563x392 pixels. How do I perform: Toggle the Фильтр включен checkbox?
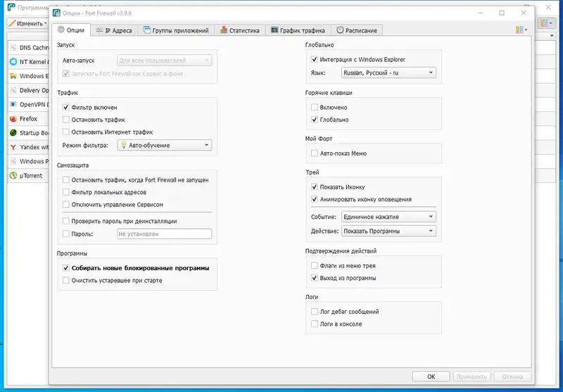tap(65, 108)
